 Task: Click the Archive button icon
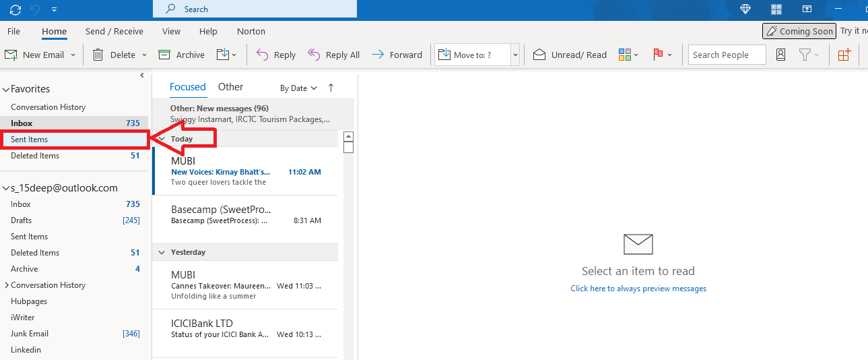(164, 55)
